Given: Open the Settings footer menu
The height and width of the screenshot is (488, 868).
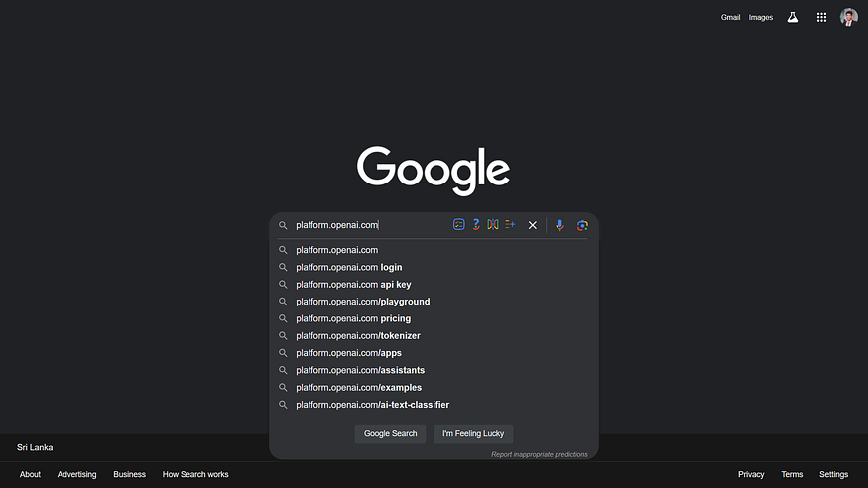Looking at the screenshot, I should pyautogui.click(x=833, y=474).
